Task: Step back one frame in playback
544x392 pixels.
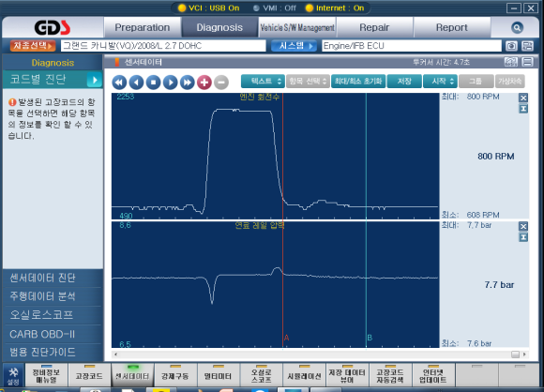Action: coord(136,83)
